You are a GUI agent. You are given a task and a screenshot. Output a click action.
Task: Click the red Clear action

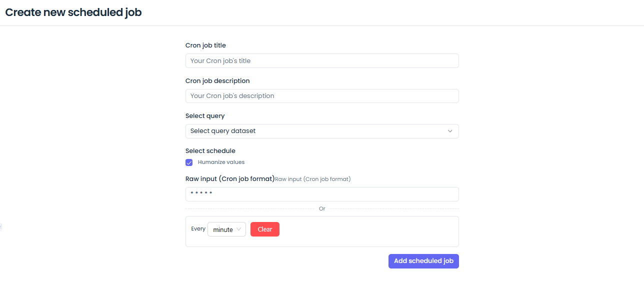pyautogui.click(x=264, y=229)
